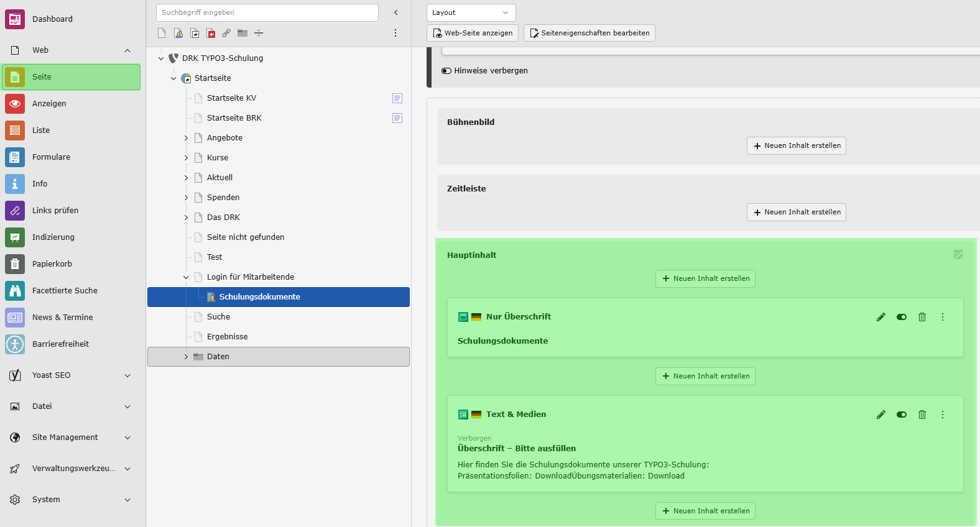
Task: Collapse the page tree panel
Action: pos(395,12)
